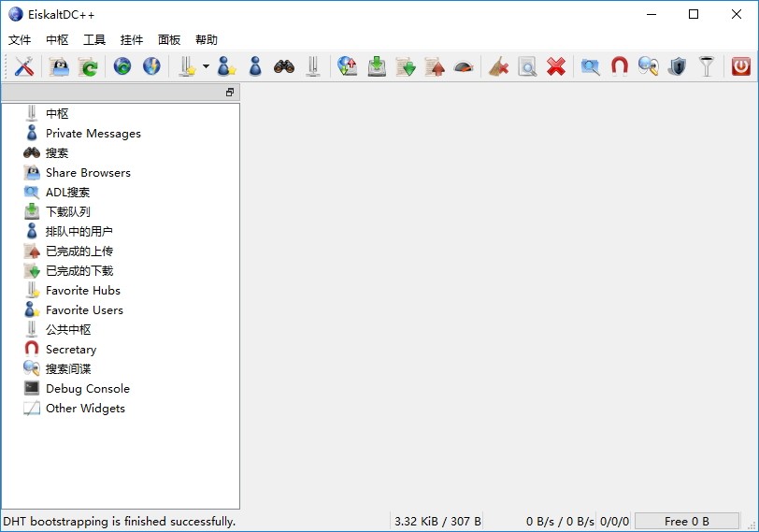Open Favorite Hubs from the toolbar
759x532 pixels.
click(187, 66)
